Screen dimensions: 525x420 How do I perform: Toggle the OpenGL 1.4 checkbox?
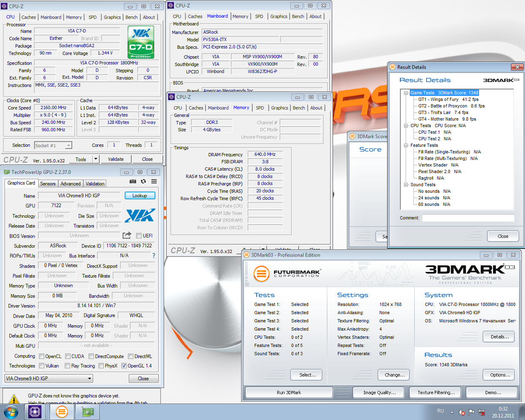tap(124, 366)
